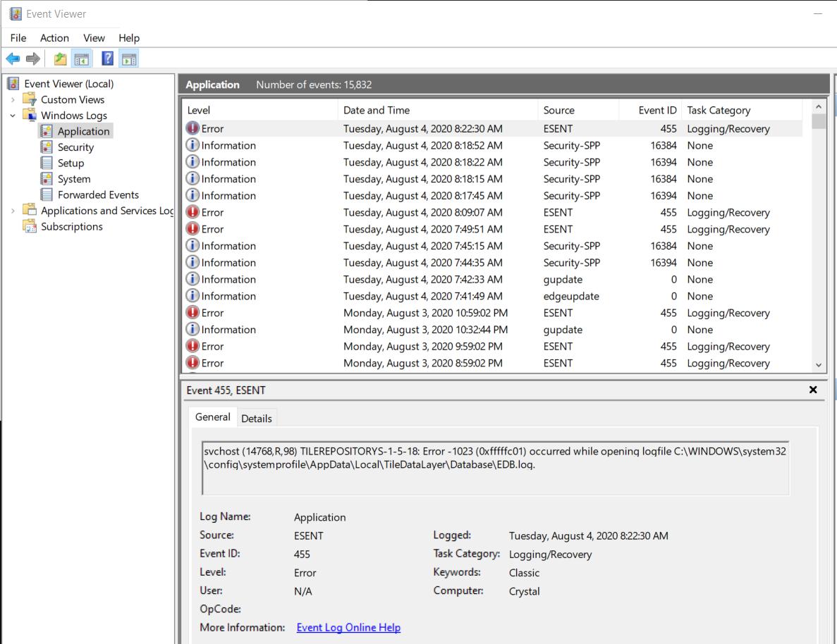
Task: Expand Applications and Services Logs node
Action: pos(13,211)
